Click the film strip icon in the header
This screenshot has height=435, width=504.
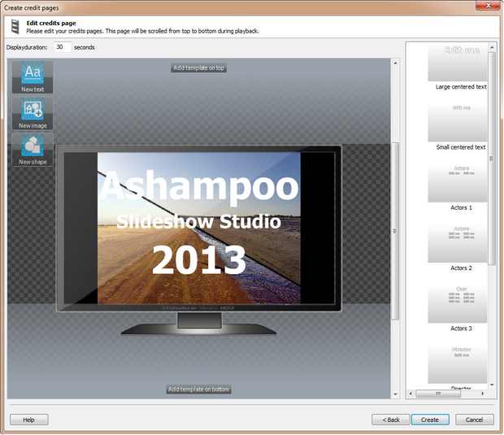15,27
